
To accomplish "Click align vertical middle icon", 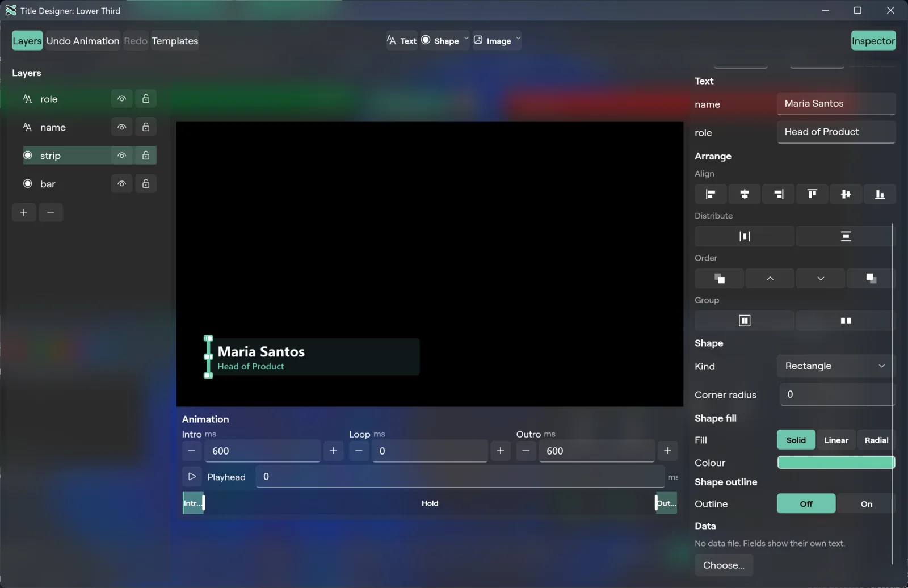I will [x=846, y=194].
